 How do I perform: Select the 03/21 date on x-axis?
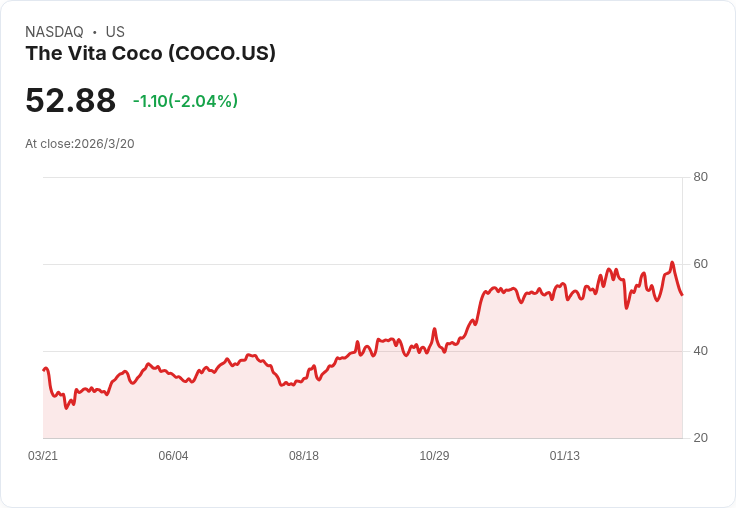(x=43, y=455)
